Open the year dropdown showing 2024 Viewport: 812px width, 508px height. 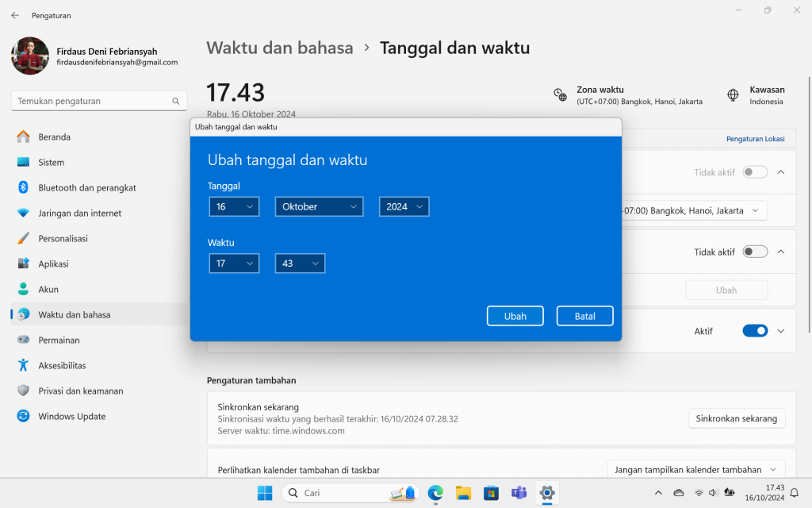tap(404, 206)
